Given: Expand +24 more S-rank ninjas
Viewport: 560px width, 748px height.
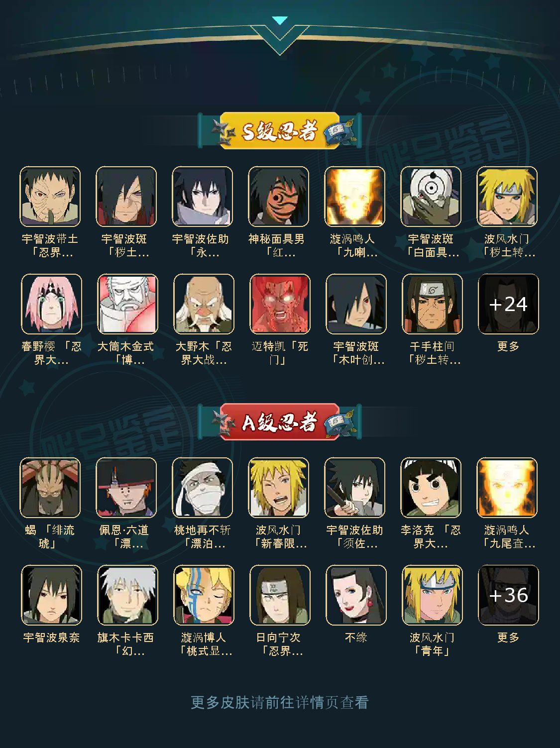Looking at the screenshot, I should (508, 304).
